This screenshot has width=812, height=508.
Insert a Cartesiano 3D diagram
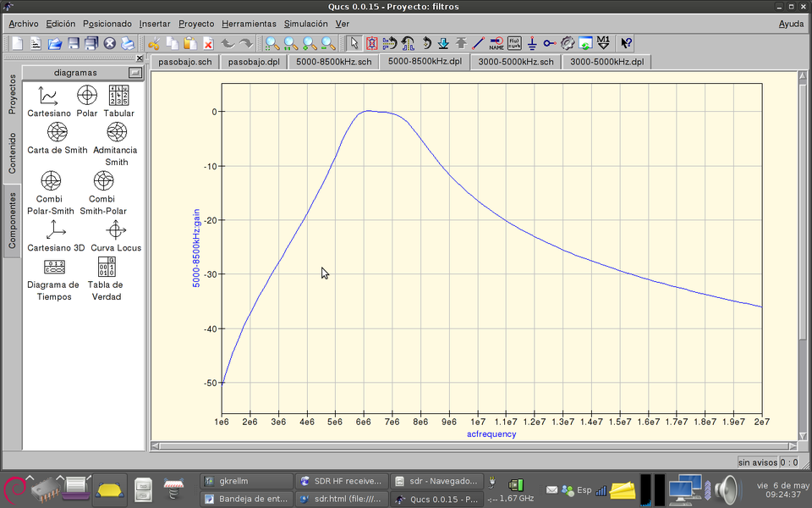(56, 230)
